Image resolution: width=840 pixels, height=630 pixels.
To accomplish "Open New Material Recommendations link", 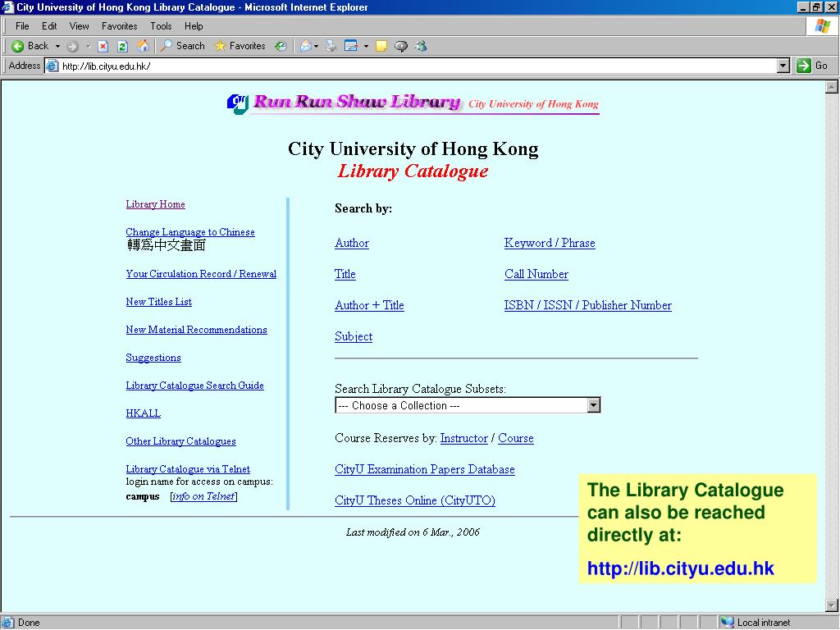I will point(196,330).
